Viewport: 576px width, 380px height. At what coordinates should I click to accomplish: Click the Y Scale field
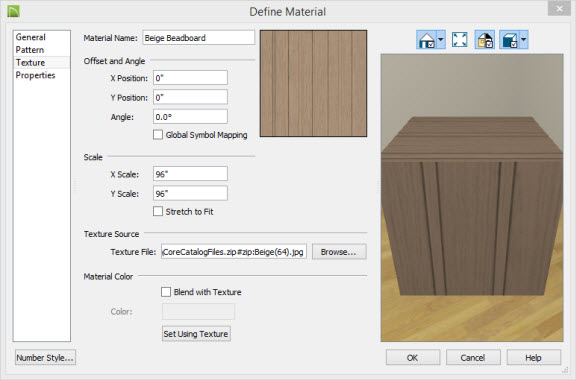190,193
